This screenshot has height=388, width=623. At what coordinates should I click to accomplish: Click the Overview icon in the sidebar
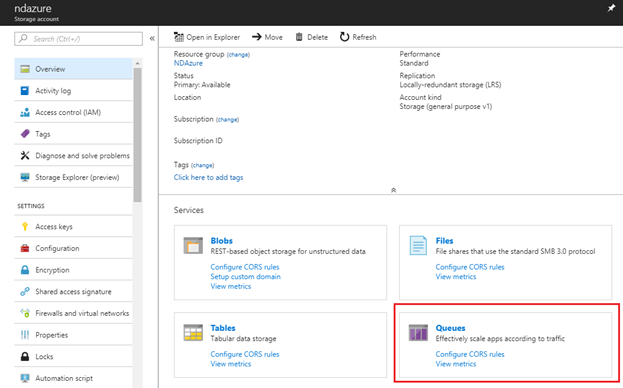pos(25,69)
